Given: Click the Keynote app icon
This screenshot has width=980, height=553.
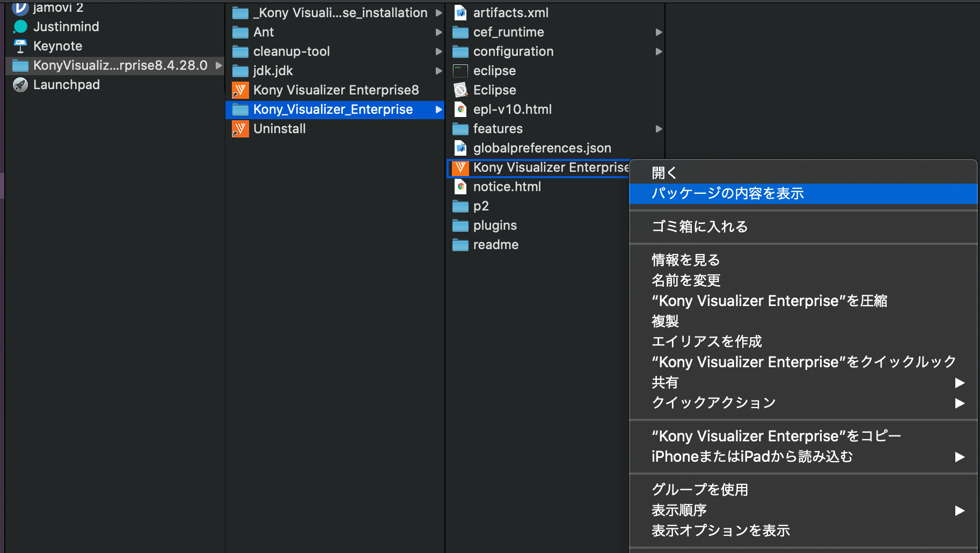Looking at the screenshot, I should click(x=20, y=46).
